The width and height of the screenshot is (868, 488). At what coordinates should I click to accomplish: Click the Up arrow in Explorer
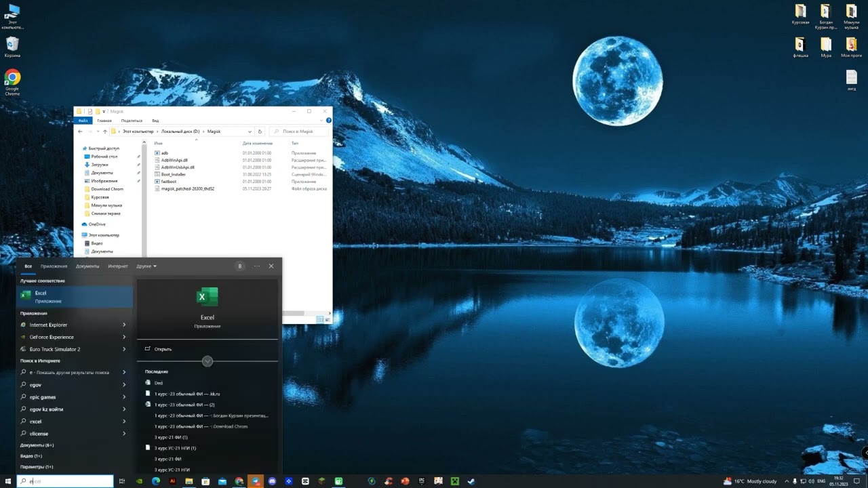(x=104, y=131)
